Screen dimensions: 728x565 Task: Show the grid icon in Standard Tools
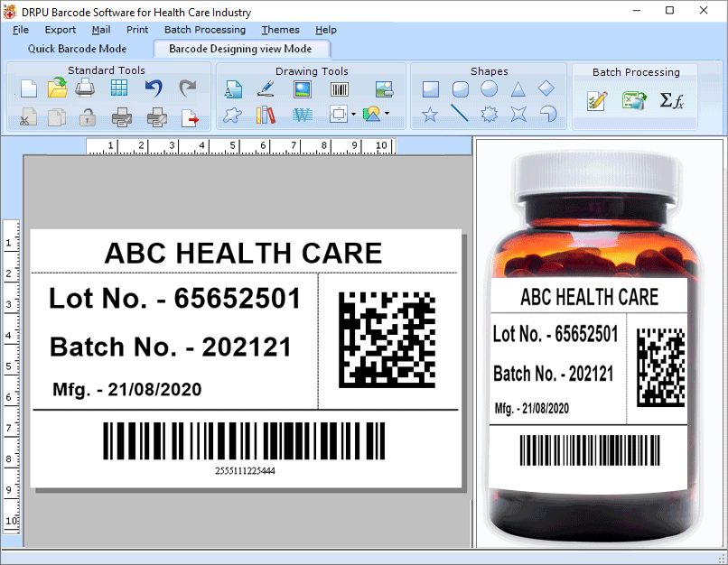pyautogui.click(x=119, y=88)
